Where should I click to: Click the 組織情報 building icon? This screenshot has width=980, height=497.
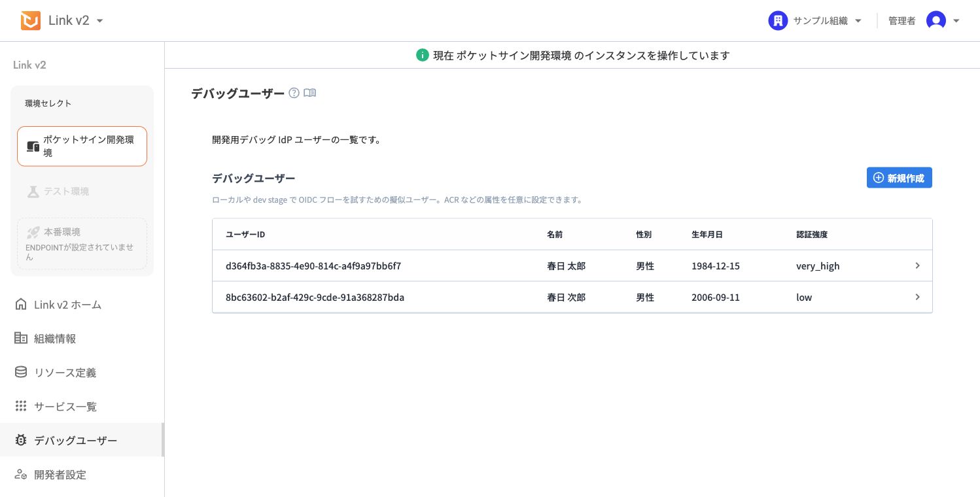pyautogui.click(x=21, y=338)
